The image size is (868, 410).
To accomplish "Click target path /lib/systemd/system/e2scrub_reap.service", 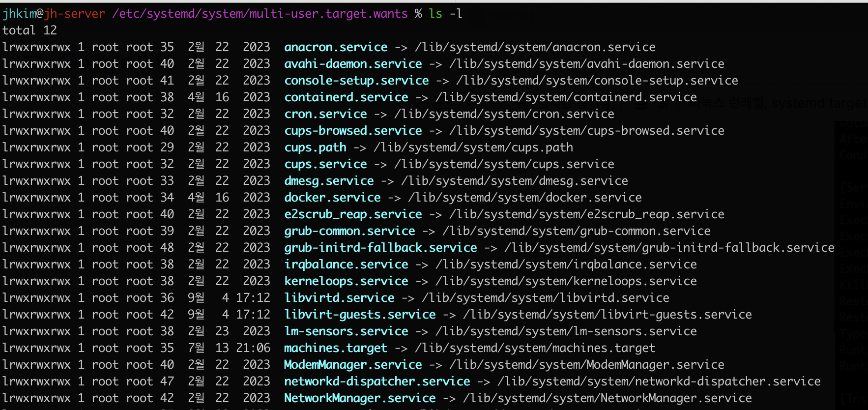I will pos(587,214).
